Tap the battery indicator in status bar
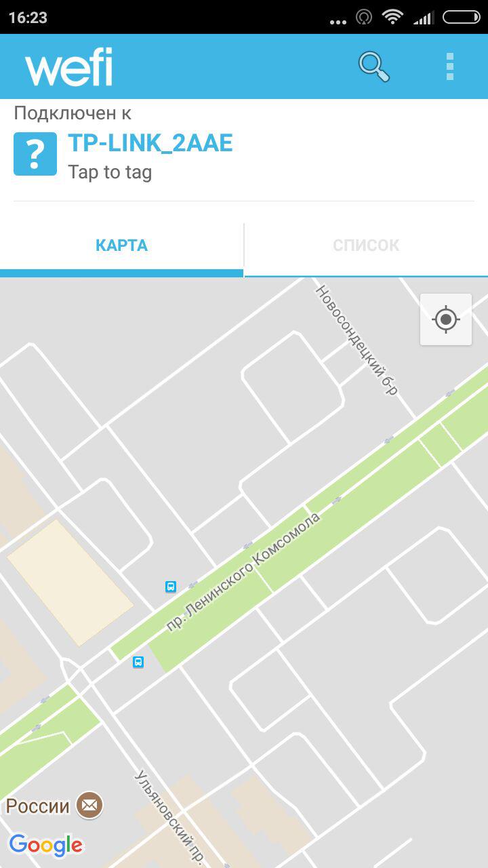This screenshot has width=488, height=868. (462, 17)
